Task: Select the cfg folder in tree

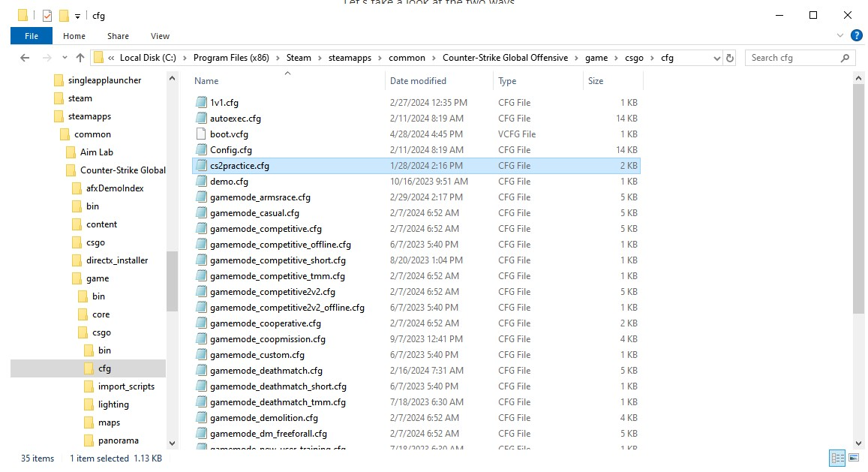Action: coord(104,368)
